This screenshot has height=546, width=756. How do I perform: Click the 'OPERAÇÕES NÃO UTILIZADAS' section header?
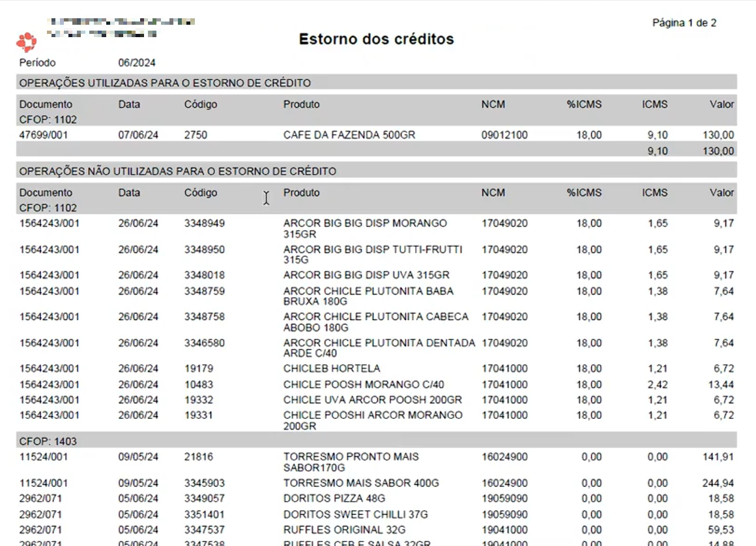coord(177,171)
